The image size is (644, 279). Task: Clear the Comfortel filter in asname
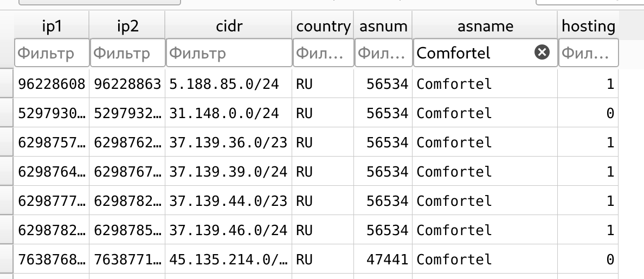click(542, 53)
